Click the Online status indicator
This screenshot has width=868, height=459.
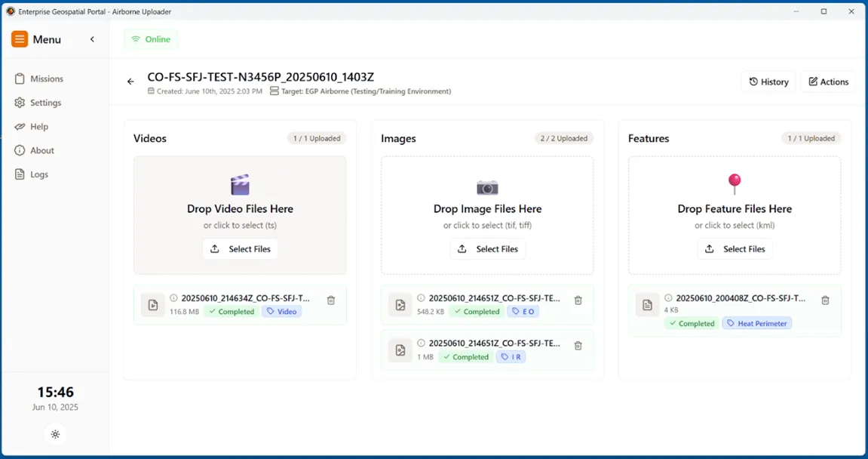150,39
